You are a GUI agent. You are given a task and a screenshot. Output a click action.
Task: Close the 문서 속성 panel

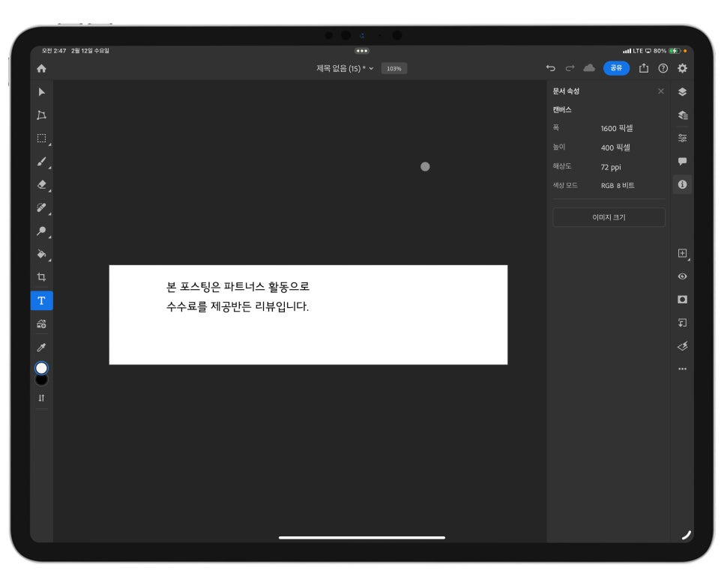pos(661,91)
